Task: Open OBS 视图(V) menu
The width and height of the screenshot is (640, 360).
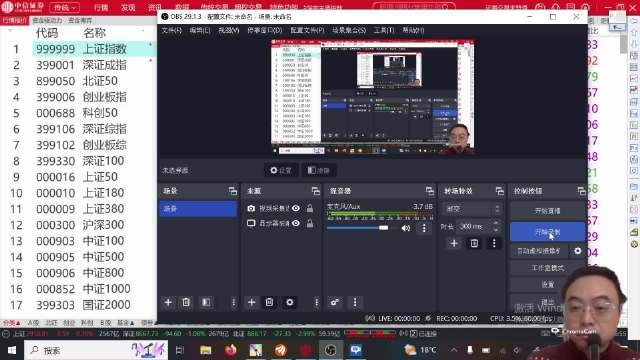Action: coord(229,30)
